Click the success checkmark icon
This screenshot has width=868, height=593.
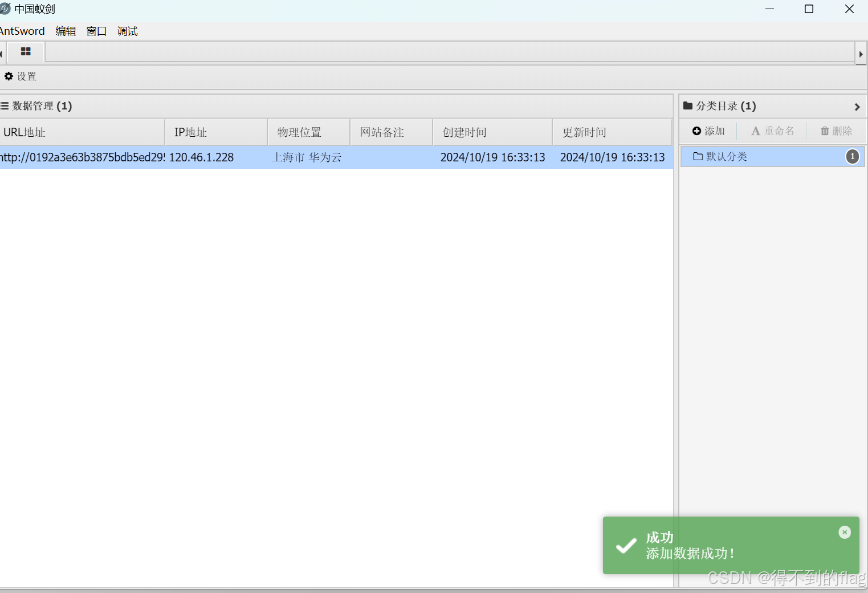pyautogui.click(x=626, y=546)
